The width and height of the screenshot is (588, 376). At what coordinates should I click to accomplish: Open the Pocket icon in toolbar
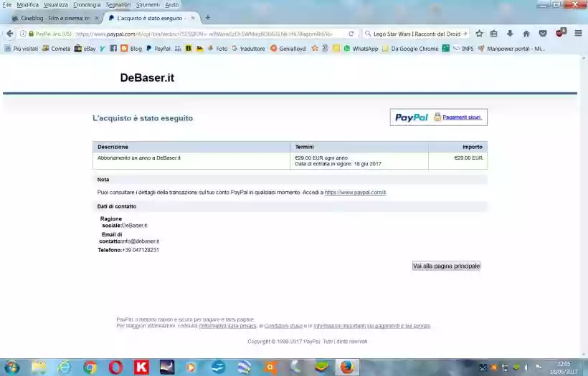(543, 34)
